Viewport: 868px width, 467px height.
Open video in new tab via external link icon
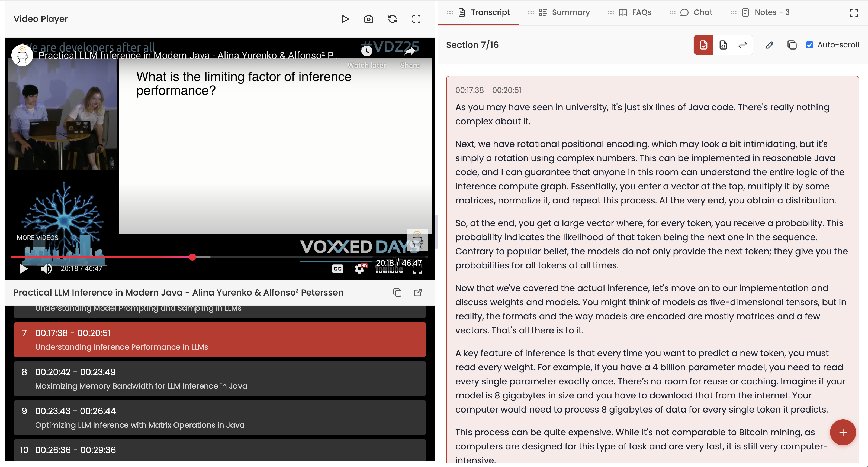point(418,292)
